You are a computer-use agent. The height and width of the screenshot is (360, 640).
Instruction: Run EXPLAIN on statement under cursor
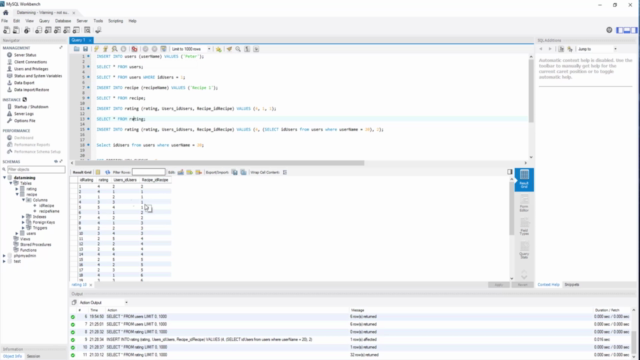(115, 49)
